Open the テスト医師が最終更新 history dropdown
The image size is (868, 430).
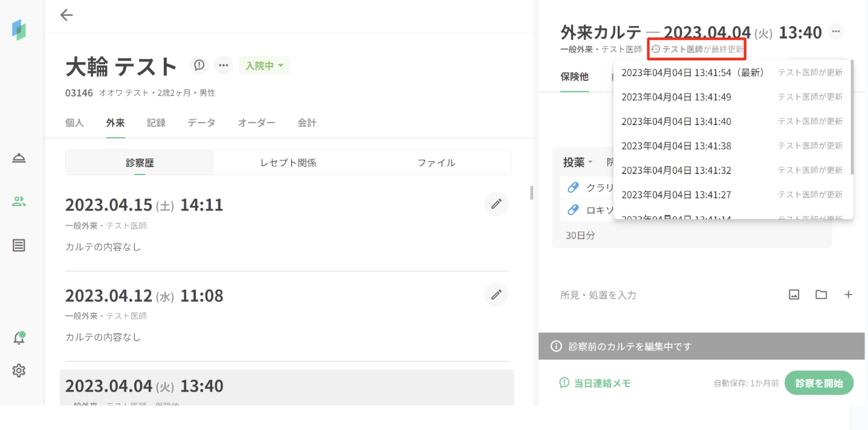[x=696, y=50]
